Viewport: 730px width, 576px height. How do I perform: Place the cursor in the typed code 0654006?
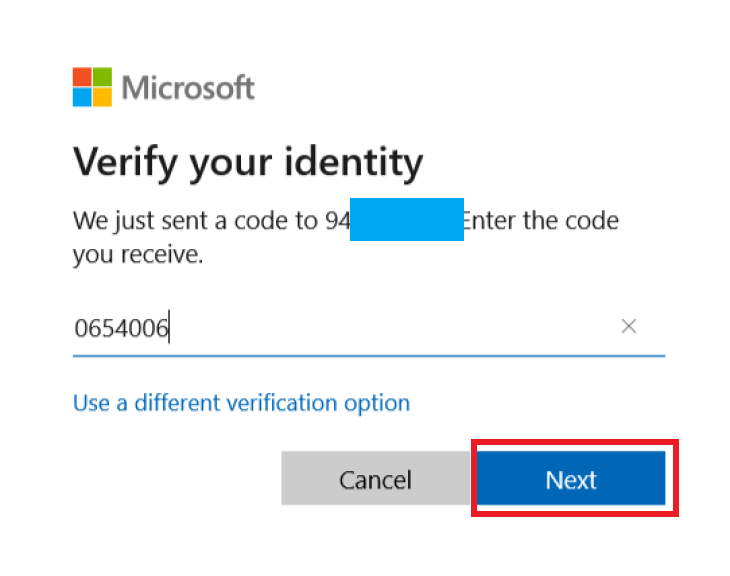121,328
